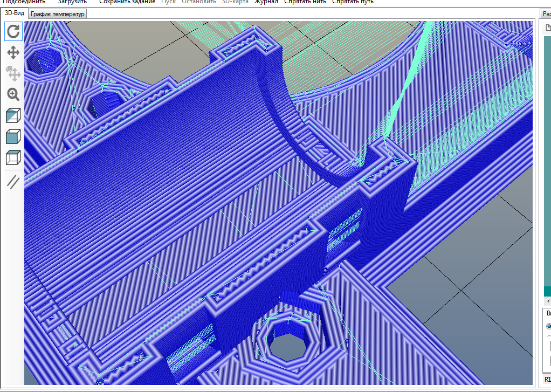Open the partially visible right panel tab
The image size is (551, 392).
tap(546, 15)
